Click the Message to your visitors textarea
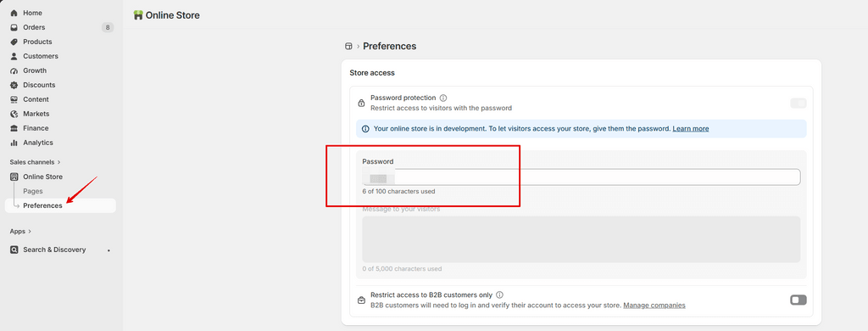 [x=581, y=239]
